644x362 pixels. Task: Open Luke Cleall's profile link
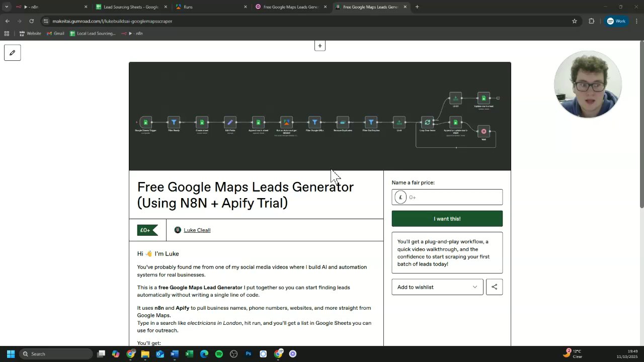197,230
